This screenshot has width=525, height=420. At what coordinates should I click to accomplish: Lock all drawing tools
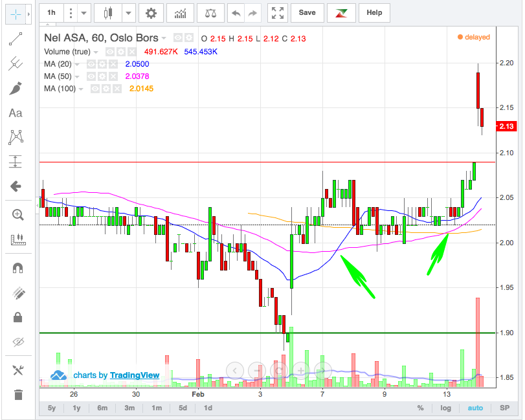pos(17,317)
